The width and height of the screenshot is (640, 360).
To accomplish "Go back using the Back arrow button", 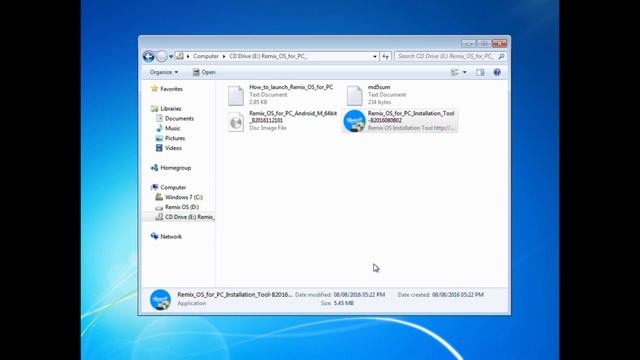I will 149,56.
